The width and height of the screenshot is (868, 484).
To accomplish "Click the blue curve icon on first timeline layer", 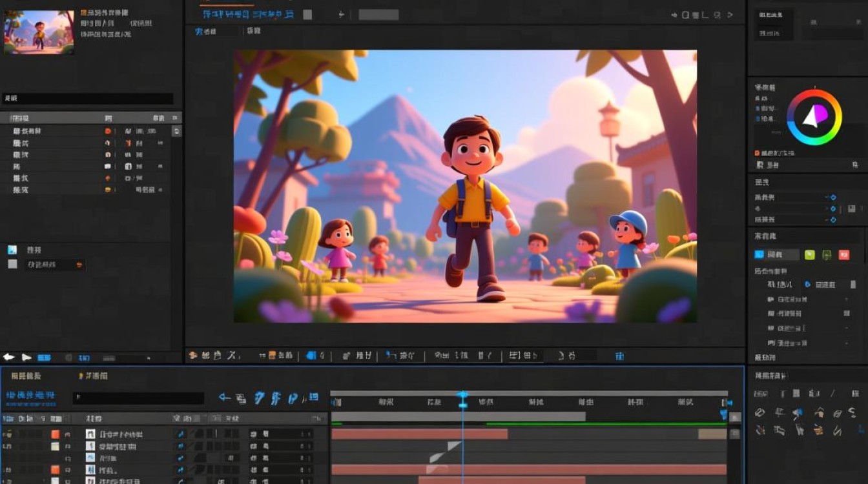I will [x=180, y=434].
